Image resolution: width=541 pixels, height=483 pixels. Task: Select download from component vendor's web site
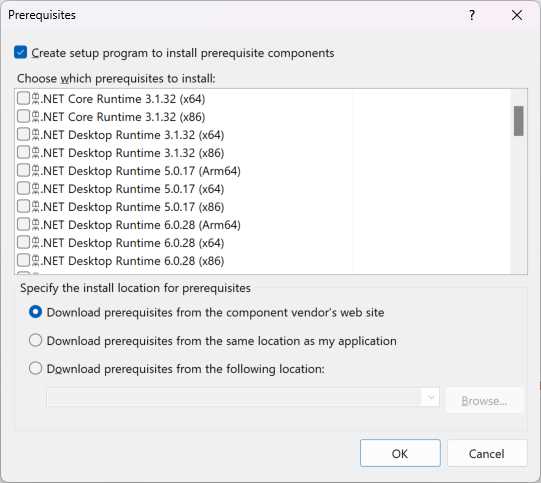(36, 312)
